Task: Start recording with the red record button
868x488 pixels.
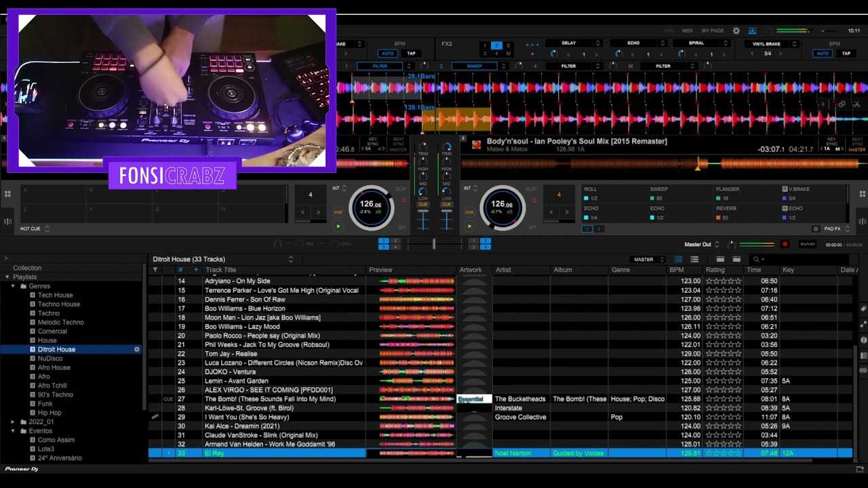Action: (785, 244)
